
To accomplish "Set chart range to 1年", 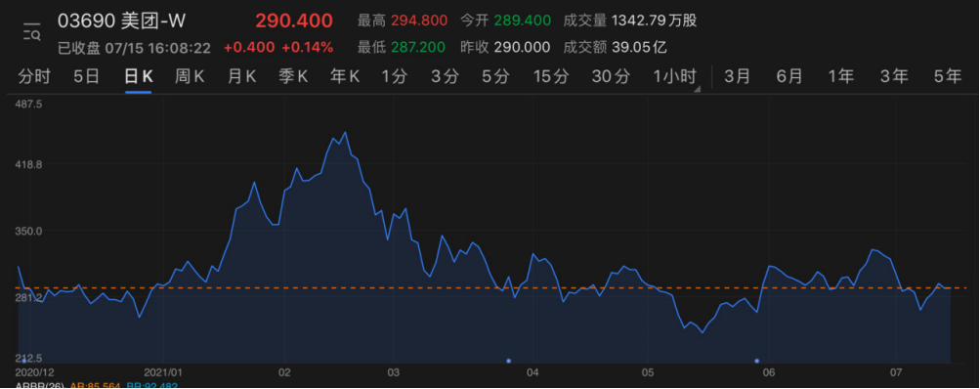I will coord(841,77).
